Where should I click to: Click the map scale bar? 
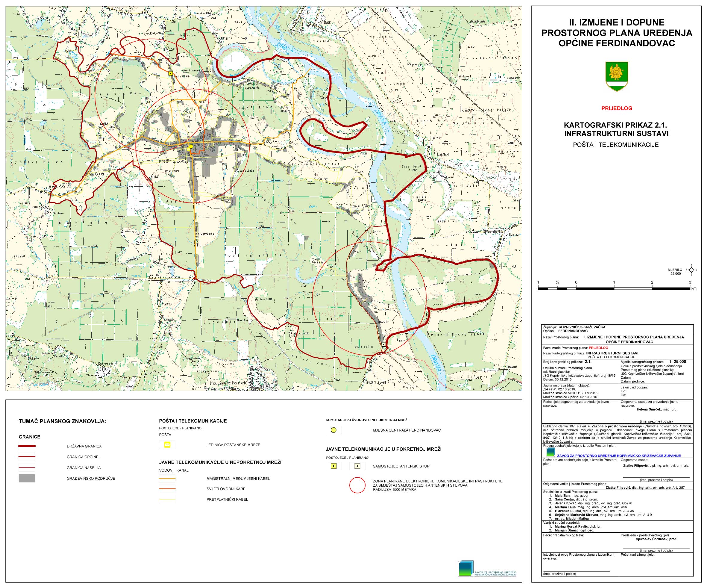pyautogui.click(x=615, y=288)
